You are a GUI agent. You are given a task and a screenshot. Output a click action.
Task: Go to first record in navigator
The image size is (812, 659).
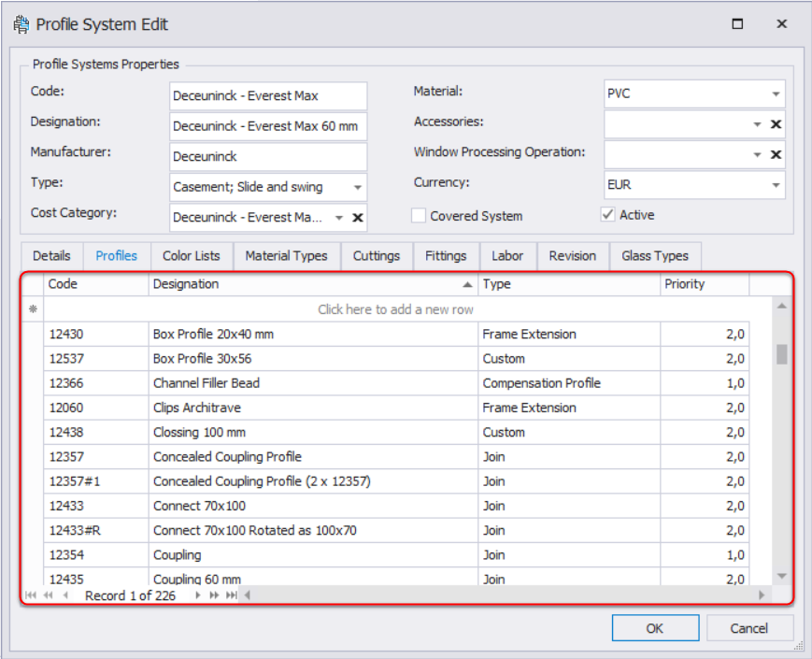[31, 595]
